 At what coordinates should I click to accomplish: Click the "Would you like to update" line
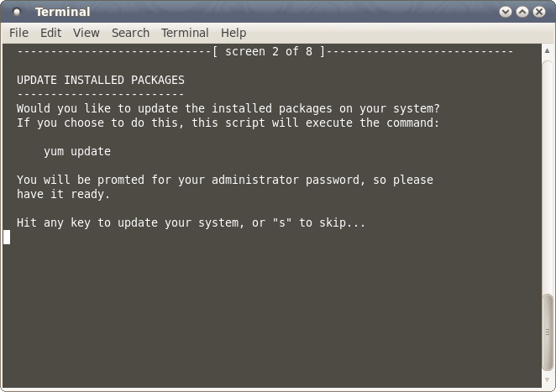(x=228, y=109)
